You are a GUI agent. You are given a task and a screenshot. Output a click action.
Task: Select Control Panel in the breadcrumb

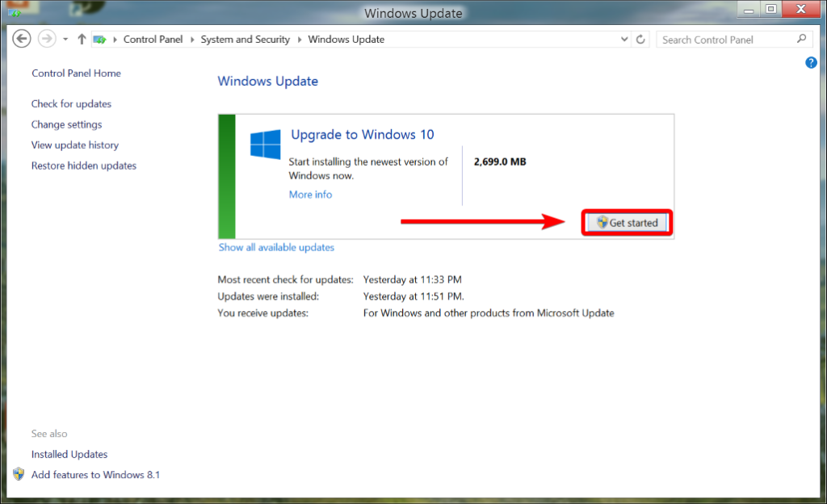153,40
